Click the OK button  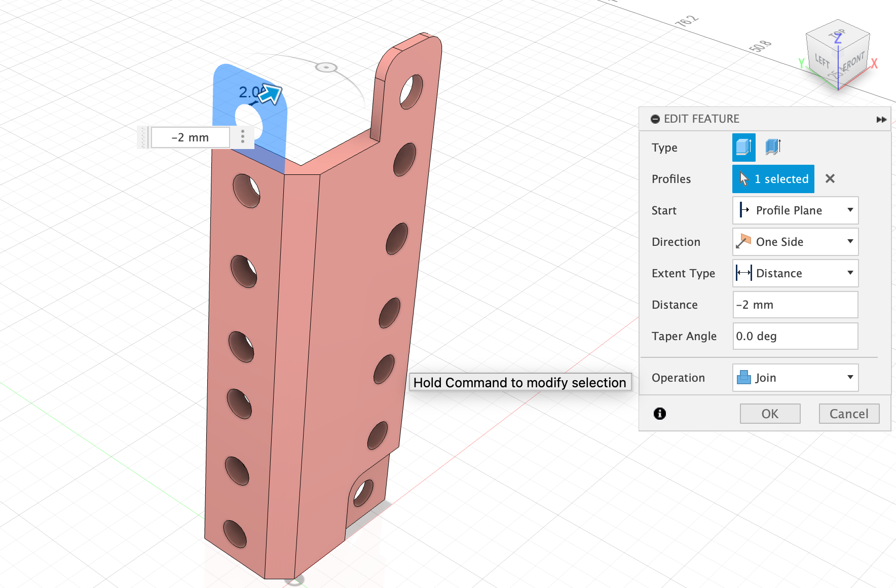770,414
